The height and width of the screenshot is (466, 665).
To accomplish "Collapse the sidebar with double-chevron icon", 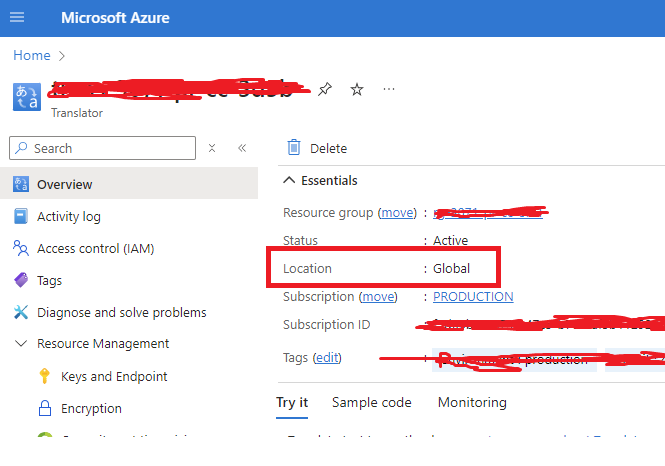I will pos(241,148).
